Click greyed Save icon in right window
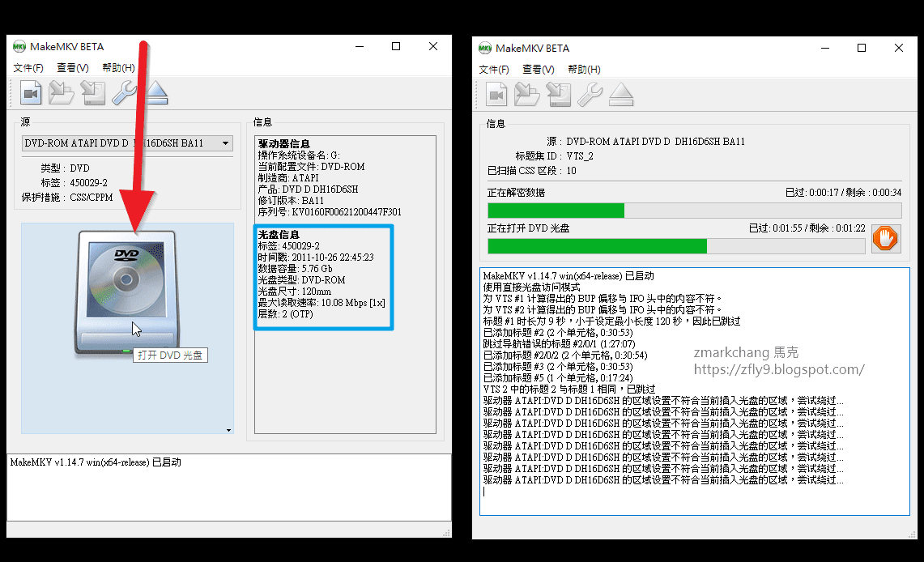The height and width of the screenshot is (562, 924). click(558, 95)
